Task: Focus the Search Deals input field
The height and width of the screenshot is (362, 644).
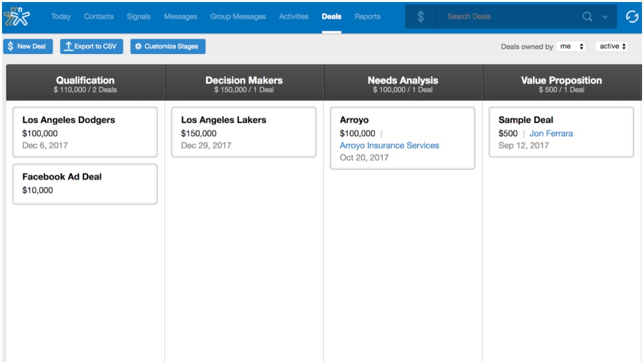Action: coord(508,17)
